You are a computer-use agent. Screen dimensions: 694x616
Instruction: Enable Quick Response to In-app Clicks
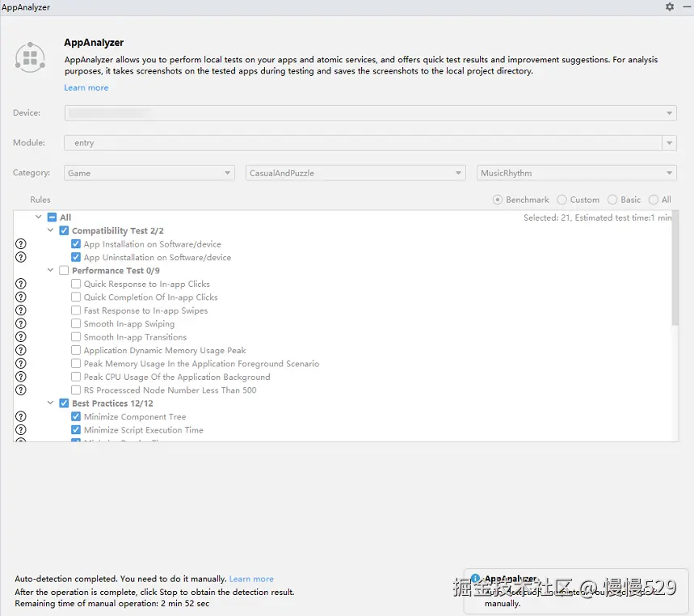click(76, 284)
